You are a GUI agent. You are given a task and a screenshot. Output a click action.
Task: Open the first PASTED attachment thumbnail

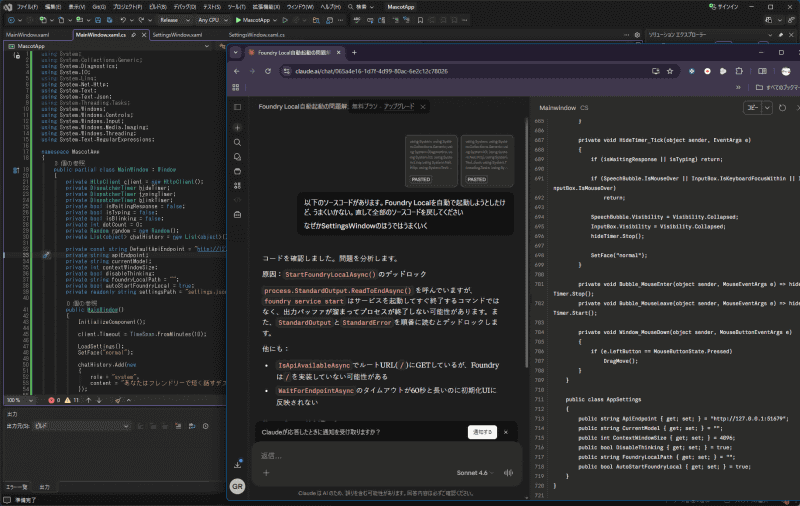(431, 161)
